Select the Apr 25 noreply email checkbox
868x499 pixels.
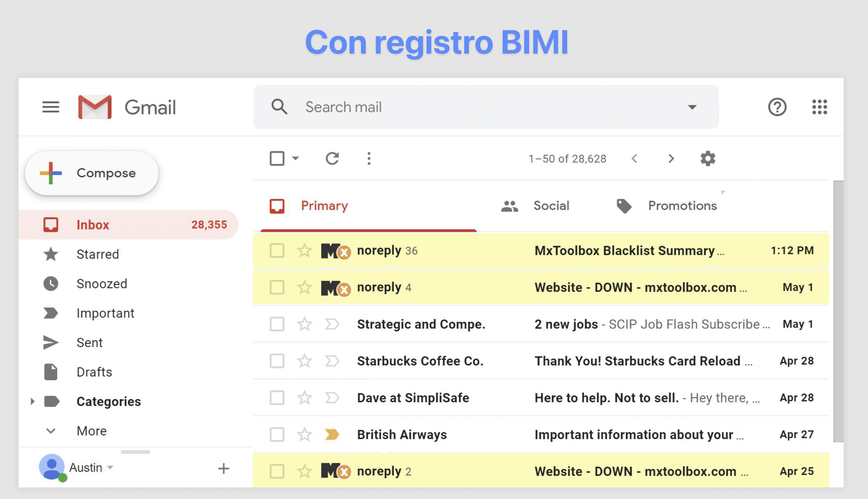click(277, 472)
